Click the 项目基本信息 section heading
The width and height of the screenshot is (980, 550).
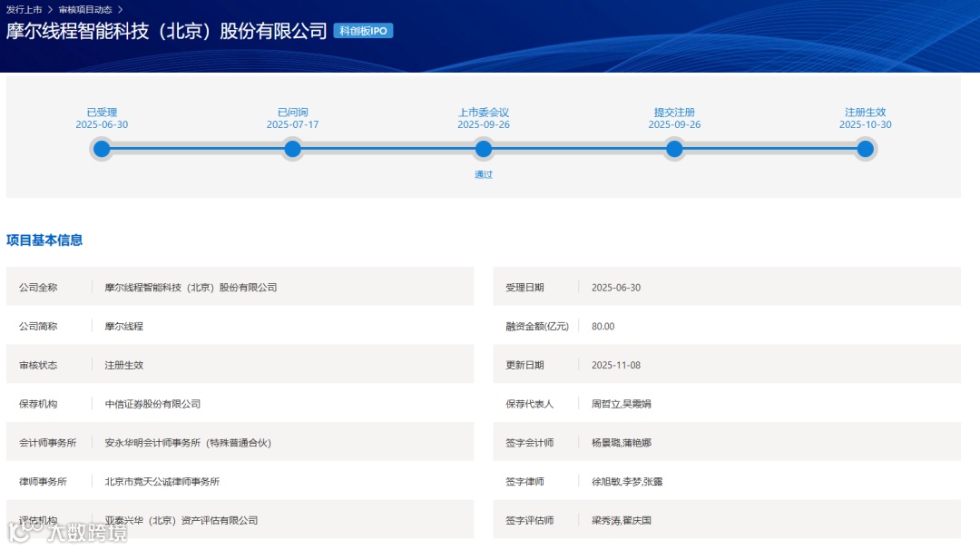pos(44,240)
